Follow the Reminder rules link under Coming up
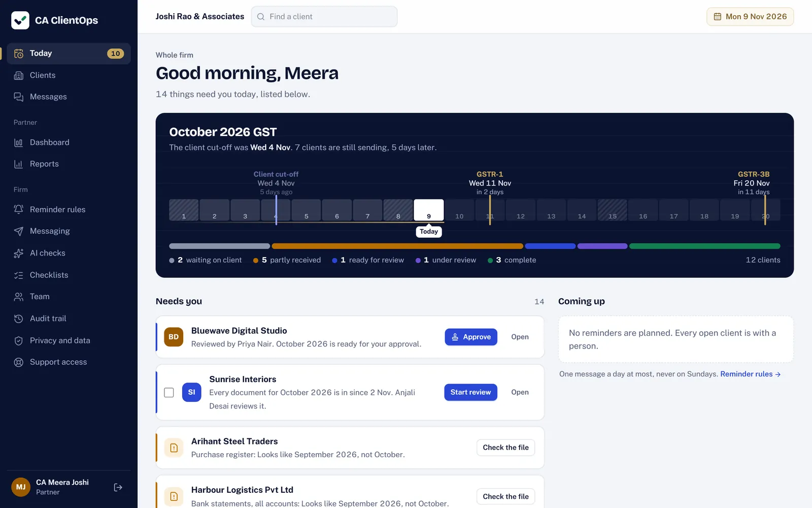 [x=750, y=374]
